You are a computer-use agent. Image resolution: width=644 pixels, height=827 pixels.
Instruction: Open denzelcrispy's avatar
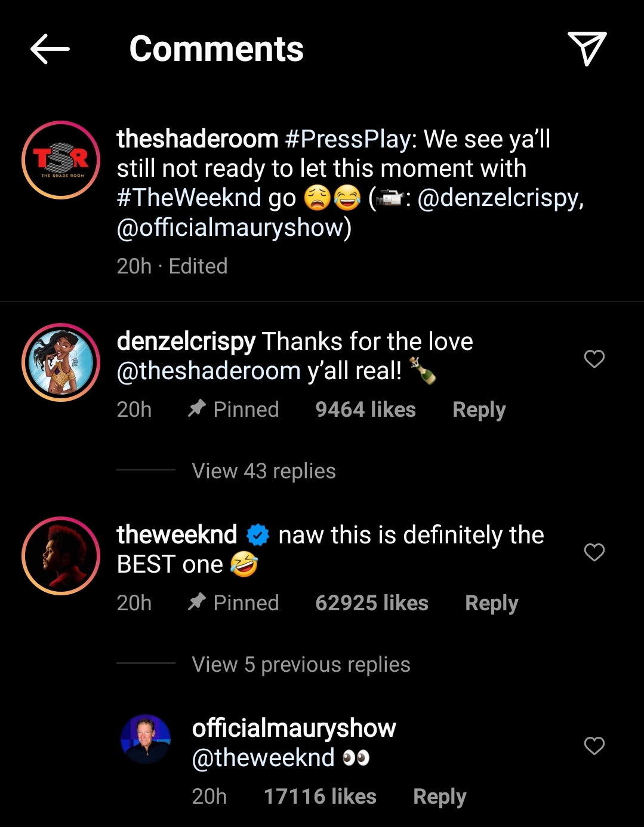[61, 362]
